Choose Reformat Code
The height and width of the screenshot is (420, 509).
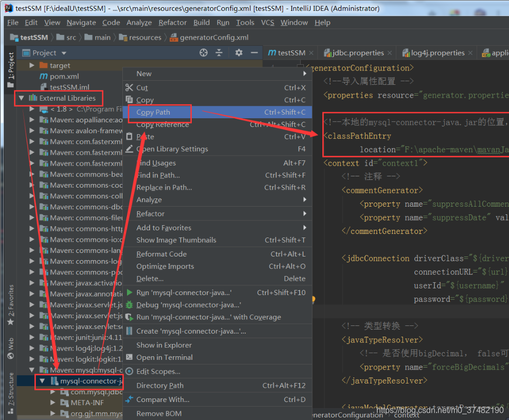coord(217,254)
